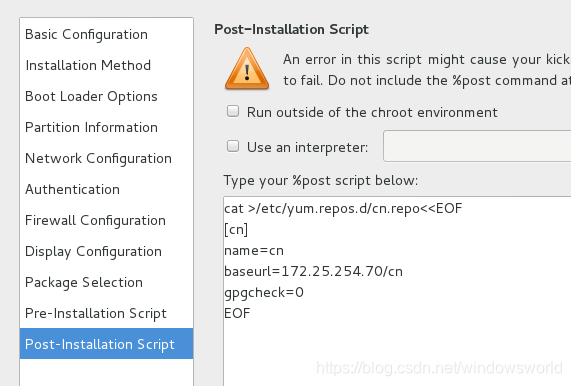Open Basic Configuration section
Viewport: 571px width, 386px height.
pyautogui.click(x=106, y=34)
